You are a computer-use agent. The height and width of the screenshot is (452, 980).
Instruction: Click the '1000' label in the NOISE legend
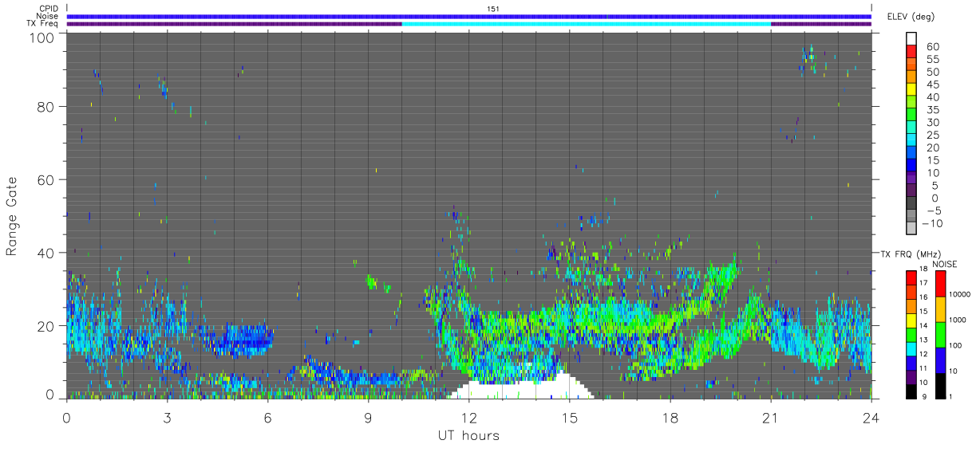click(x=959, y=321)
